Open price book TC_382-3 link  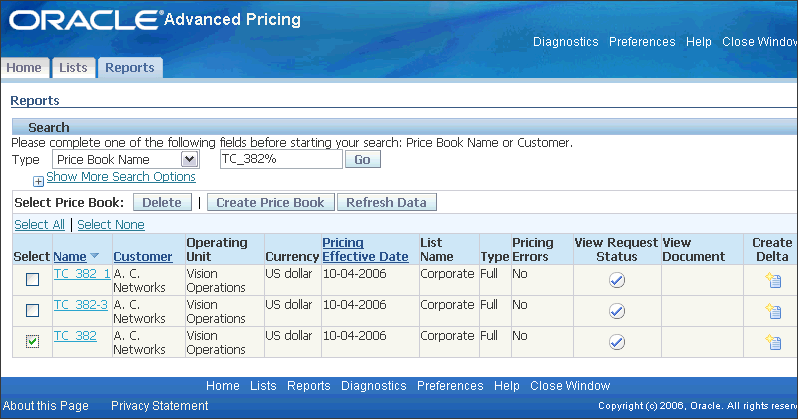coord(80,304)
